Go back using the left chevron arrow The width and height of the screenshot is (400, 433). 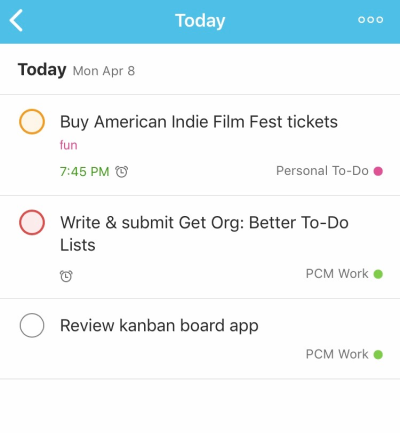[x=16, y=20]
